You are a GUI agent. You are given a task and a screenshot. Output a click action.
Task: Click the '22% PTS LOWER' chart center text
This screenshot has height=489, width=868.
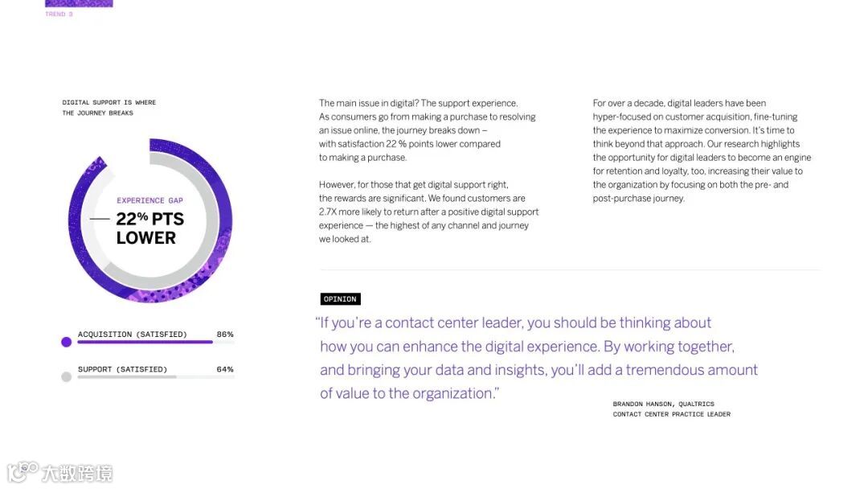(149, 228)
